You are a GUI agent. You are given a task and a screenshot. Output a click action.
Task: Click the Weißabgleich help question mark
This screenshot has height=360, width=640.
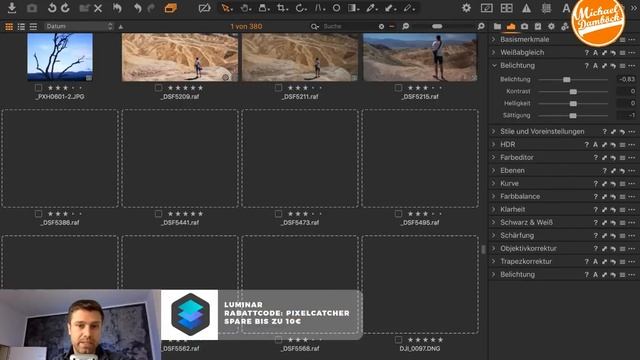[x=587, y=53]
